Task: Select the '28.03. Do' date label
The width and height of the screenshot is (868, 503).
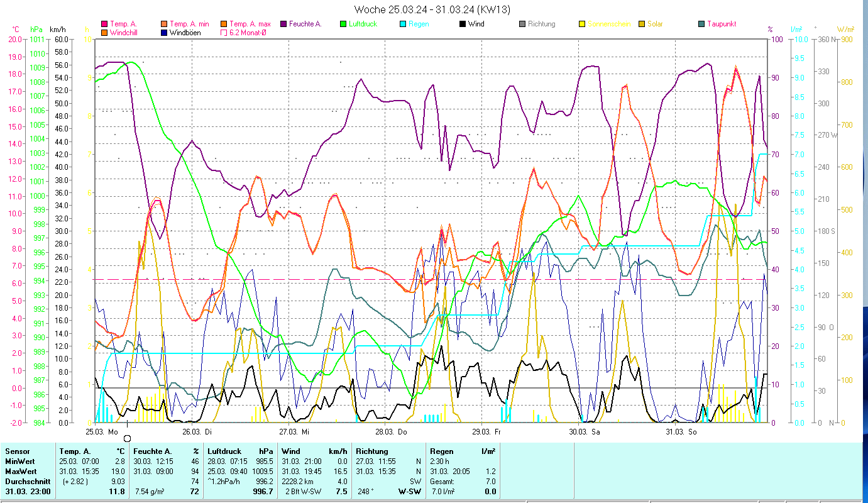Action: 391,432
